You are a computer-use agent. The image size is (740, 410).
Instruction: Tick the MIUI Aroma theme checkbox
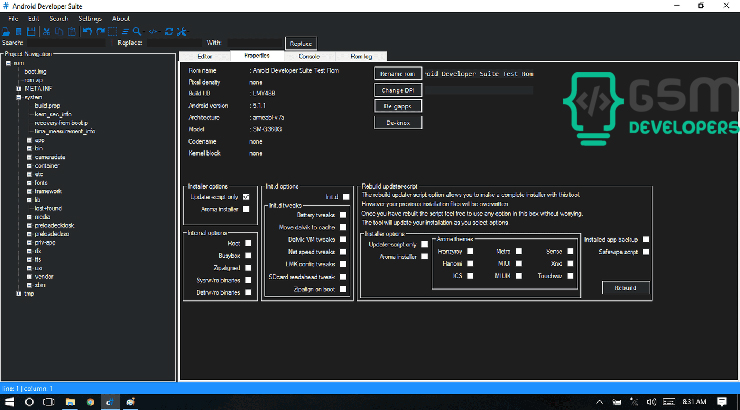click(x=519, y=263)
